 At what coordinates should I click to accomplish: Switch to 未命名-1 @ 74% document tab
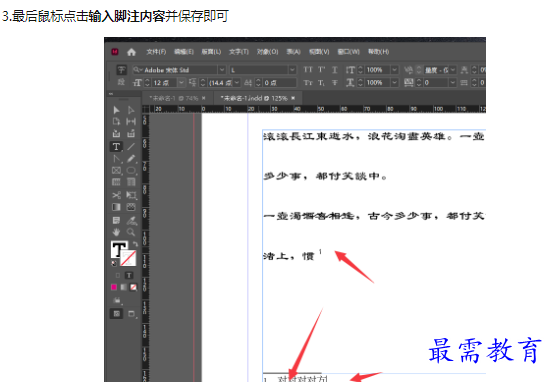click(x=174, y=98)
